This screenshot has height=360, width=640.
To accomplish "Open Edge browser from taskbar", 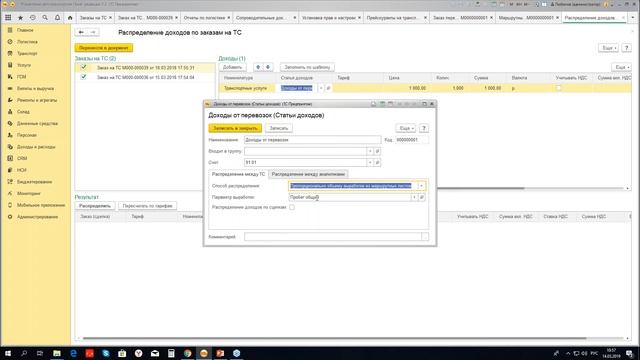I will click(x=73, y=353).
